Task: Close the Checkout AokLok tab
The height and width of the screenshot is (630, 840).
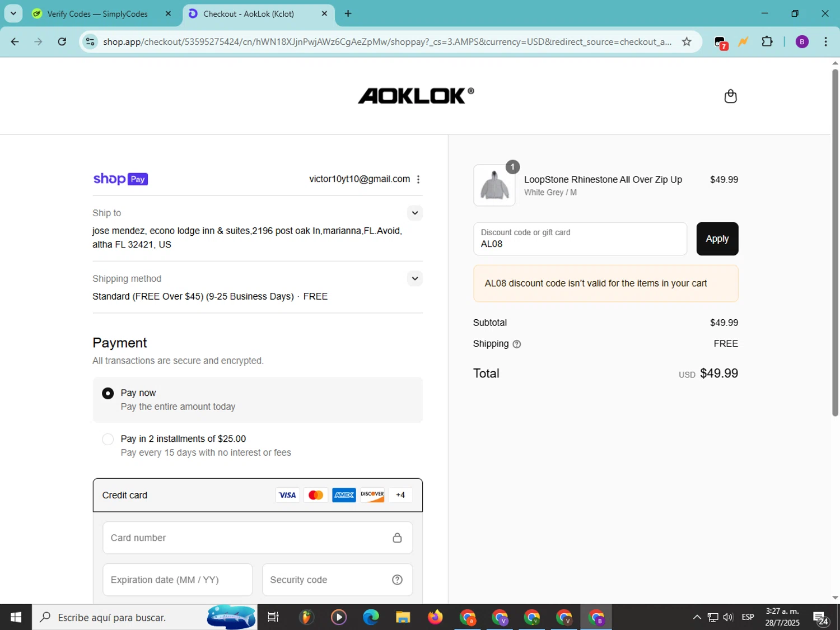Action: click(x=324, y=13)
